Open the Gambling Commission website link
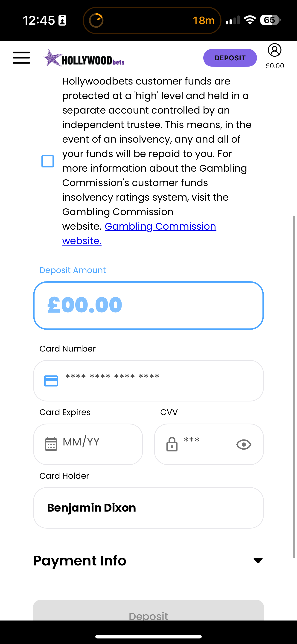Image resolution: width=297 pixels, height=644 pixels. tap(160, 226)
